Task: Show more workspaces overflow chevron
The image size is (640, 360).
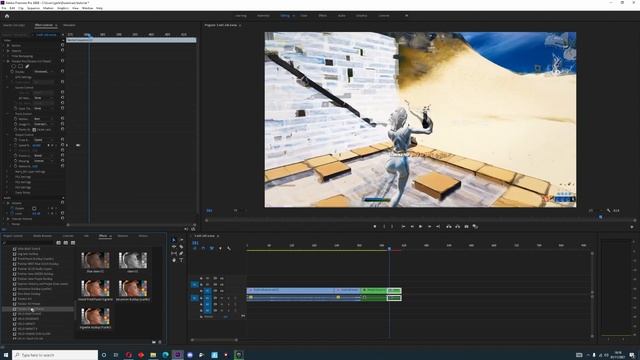Action: coord(406,16)
